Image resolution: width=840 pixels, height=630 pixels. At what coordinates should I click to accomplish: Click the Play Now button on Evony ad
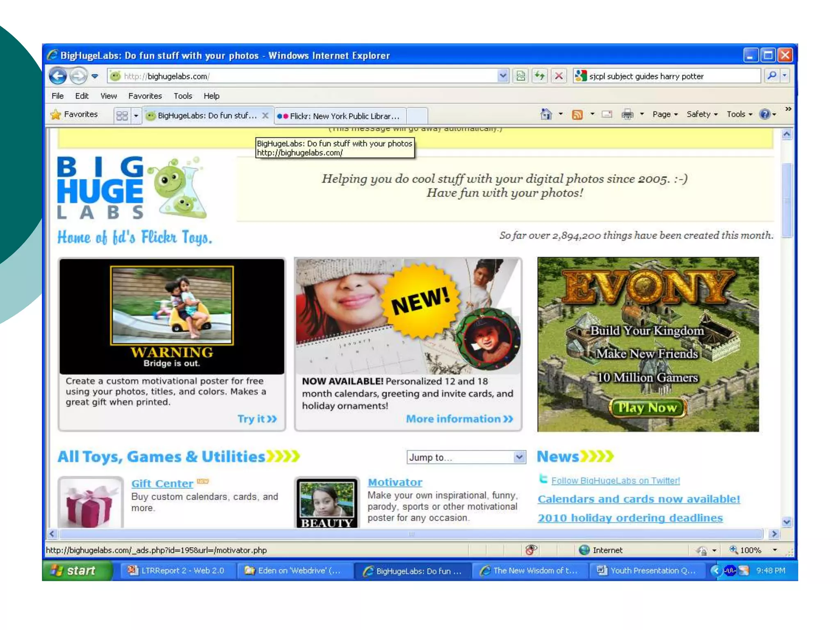click(647, 408)
